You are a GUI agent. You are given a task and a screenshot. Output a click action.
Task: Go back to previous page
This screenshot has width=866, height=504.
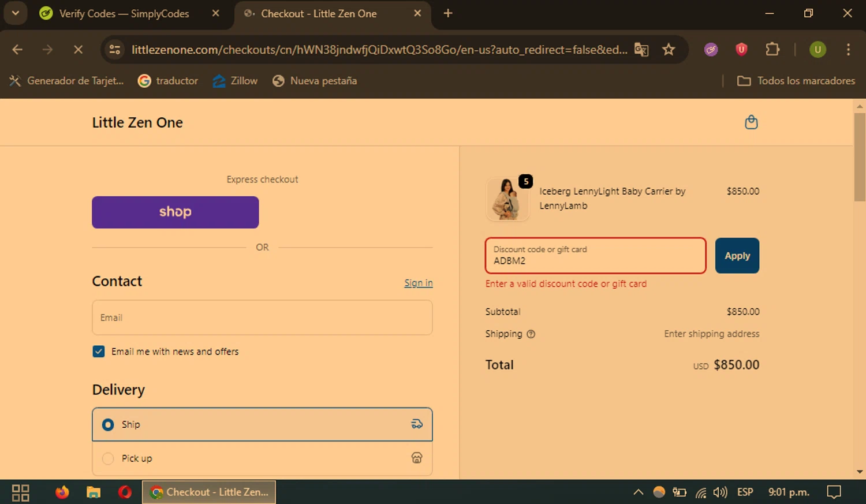tap(17, 50)
